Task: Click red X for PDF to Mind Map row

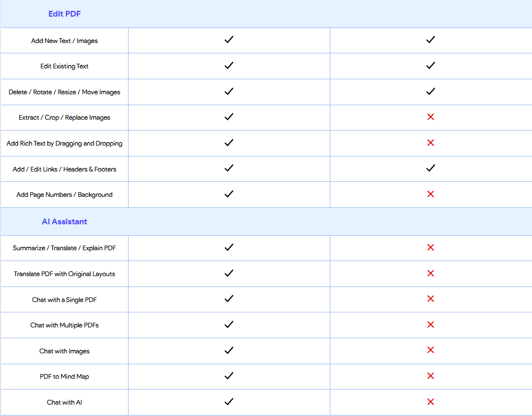Action: (x=430, y=376)
